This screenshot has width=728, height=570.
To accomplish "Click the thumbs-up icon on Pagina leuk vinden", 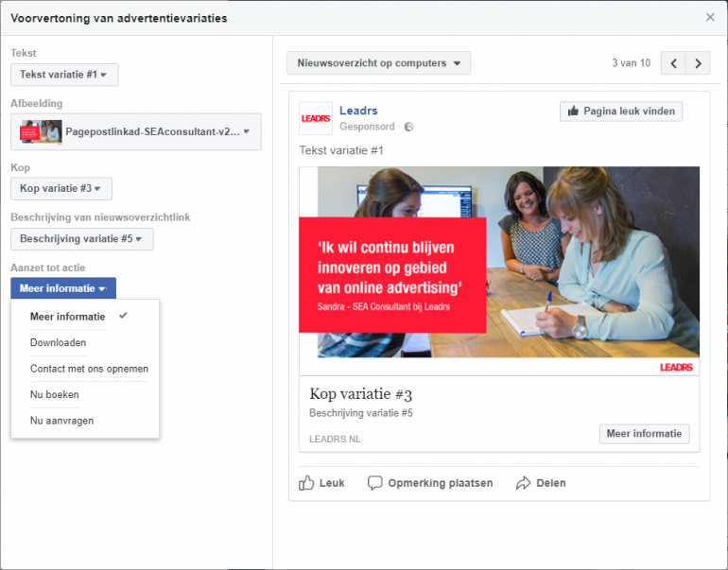I will click(573, 111).
